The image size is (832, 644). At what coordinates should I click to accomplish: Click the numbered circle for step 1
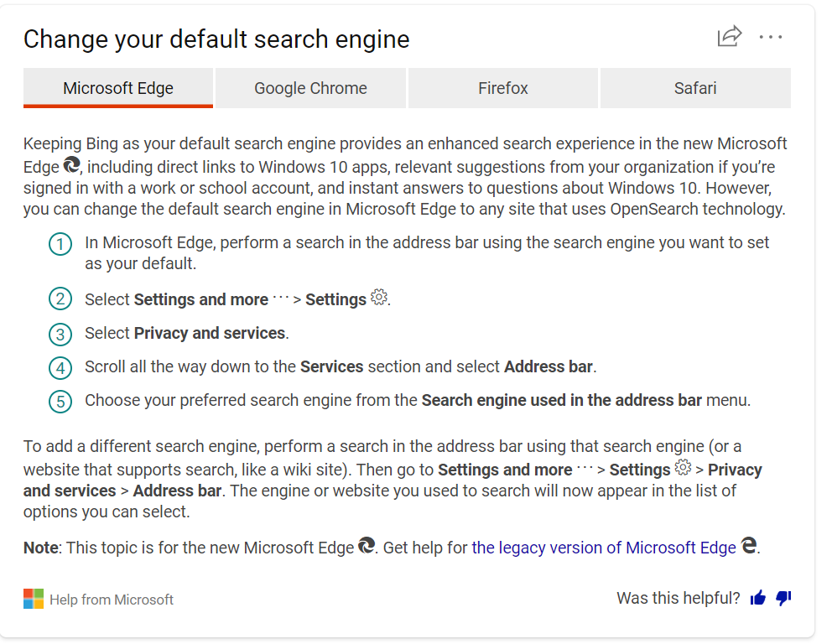pos(60,242)
